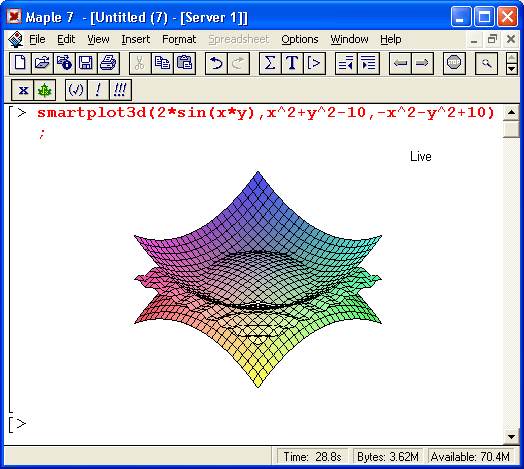
Task: Open an existing worksheet file icon
Action: (42, 63)
